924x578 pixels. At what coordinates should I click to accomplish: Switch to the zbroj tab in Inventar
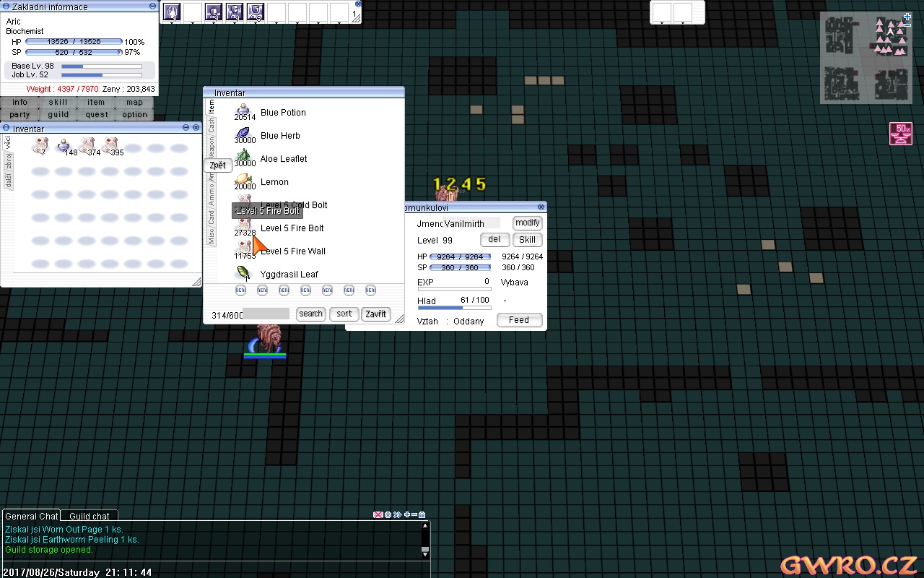pyautogui.click(x=8, y=161)
